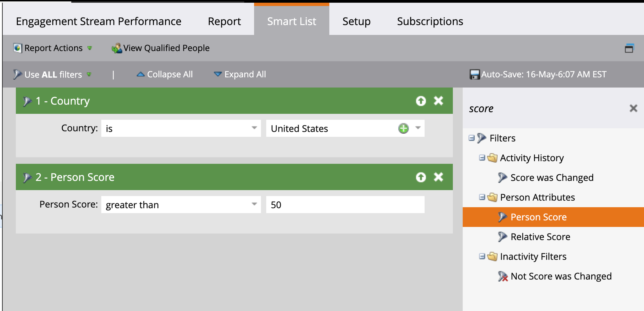The height and width of the screenshot is (311, 644).
Task: Remove the Country filter with X icon
Action: coord(438,101)
